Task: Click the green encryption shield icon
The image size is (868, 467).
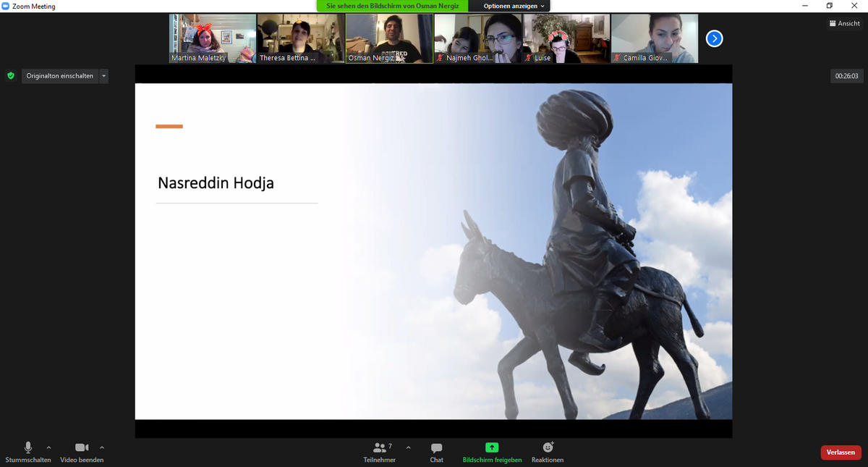Action: pyautogui.click(x=10, y=75)
